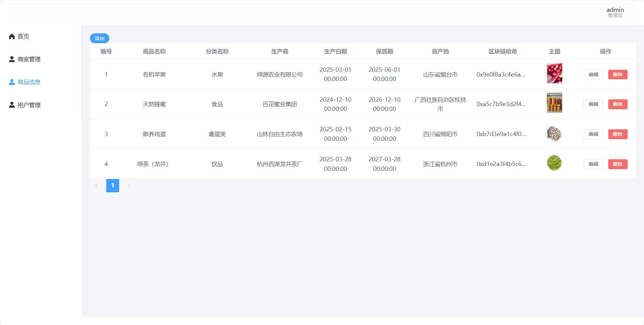Click the home icon beside 首页

[11, 36]
